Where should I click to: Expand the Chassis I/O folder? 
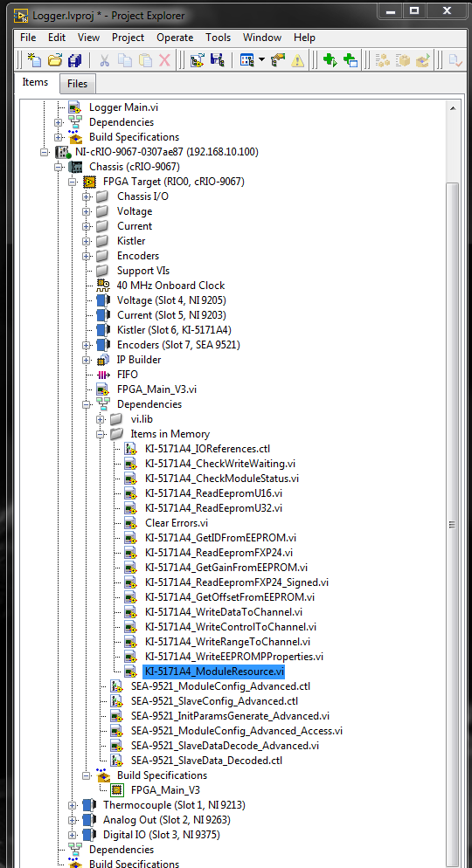87,196
